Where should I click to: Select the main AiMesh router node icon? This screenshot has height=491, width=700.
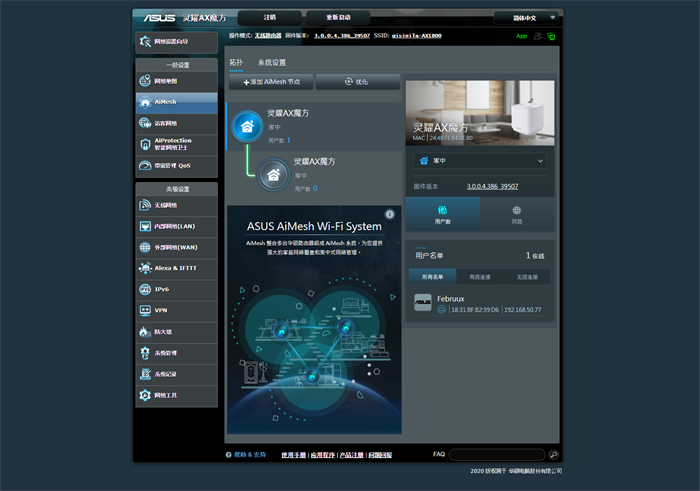[x=247, y=126]
